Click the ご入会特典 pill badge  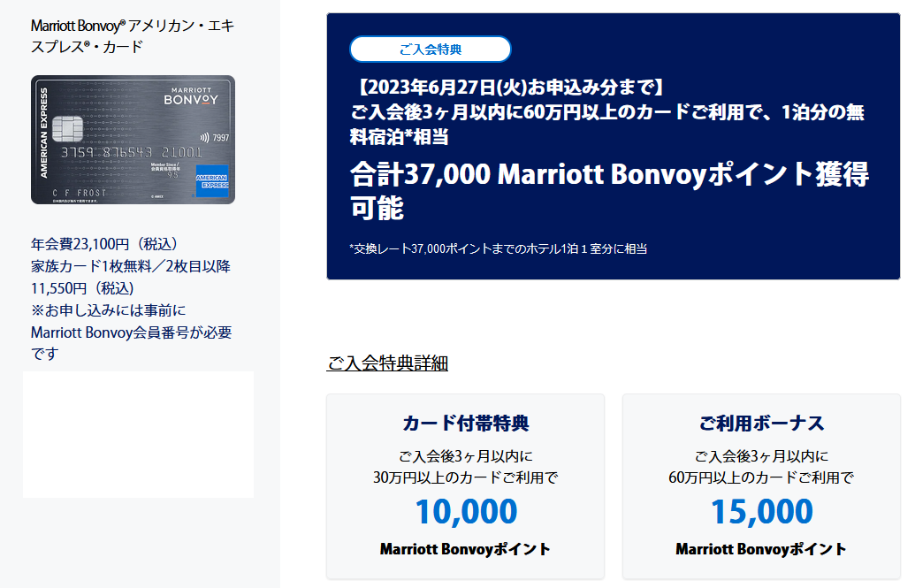click(x=431, y=49)
